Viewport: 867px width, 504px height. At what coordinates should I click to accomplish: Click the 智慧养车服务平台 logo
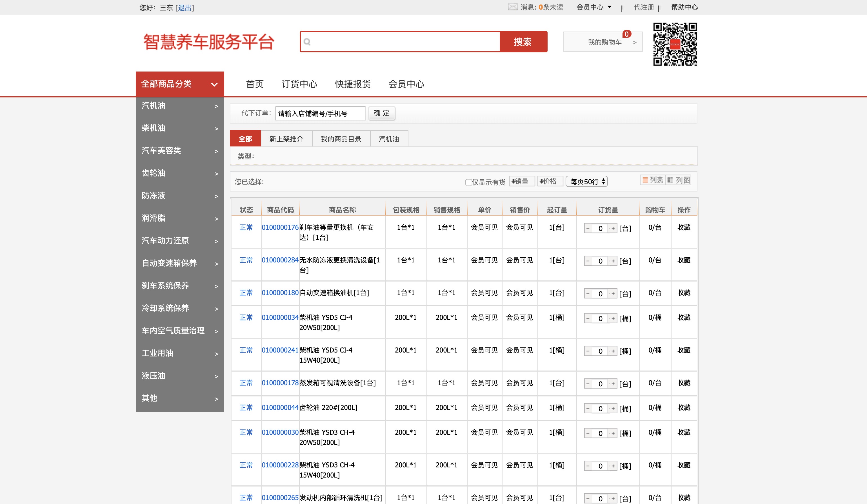tap(208, 42)
